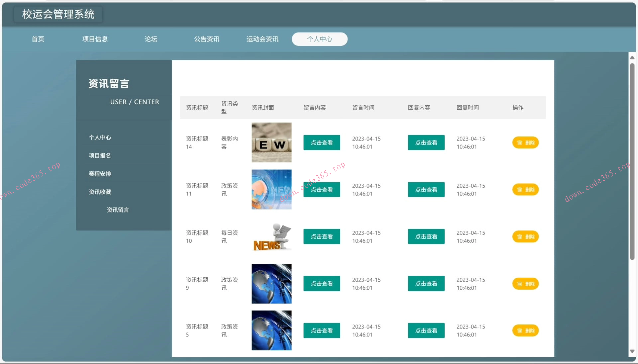Click the scrollbar up arrow
This screenshot has width=638, height=364.
pyautogui.click(x=632, y=57)
